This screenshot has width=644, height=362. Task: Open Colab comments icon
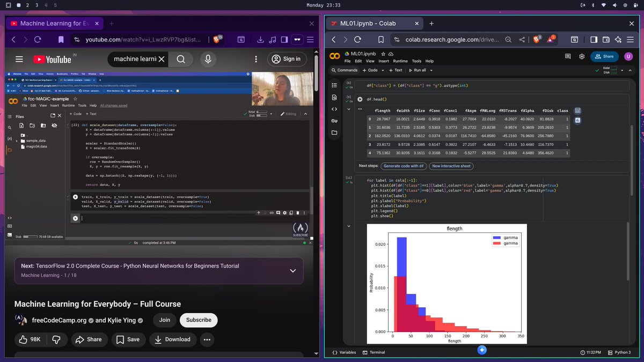pyautogui.click(x=568, y=56)
